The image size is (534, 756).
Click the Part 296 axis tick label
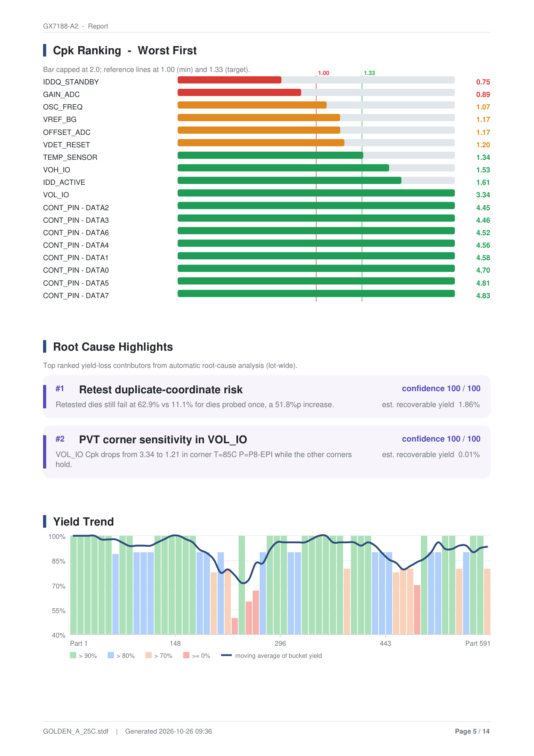(280, 643)
